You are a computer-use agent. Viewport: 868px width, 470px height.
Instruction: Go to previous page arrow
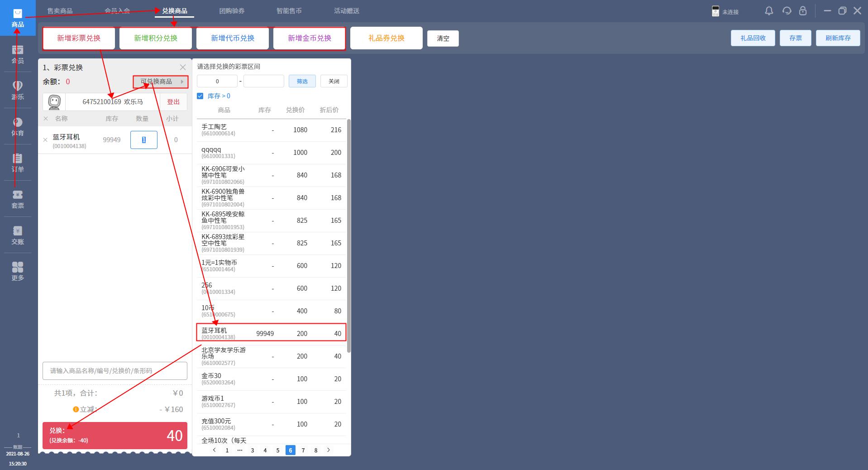[215, 450]
